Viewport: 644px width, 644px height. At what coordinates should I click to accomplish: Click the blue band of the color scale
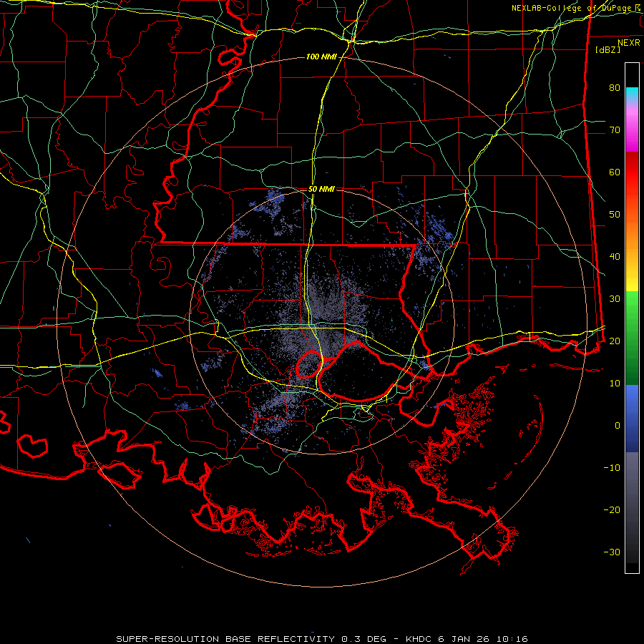click(x=632, y=419)
